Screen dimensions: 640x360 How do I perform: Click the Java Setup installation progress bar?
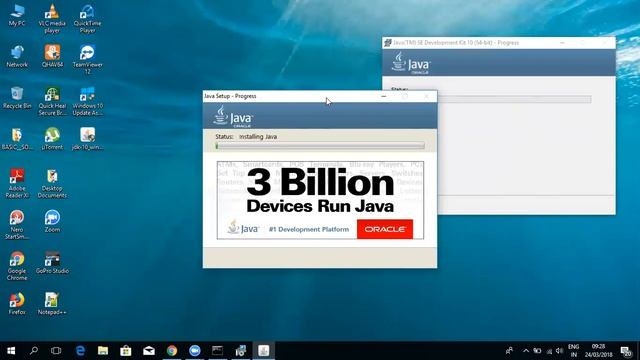320,146
